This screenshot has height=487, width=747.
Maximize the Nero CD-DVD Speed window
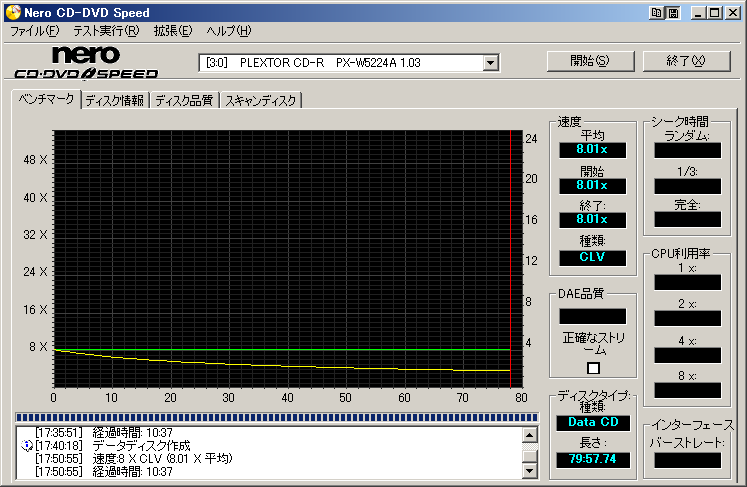click(714, 13)
